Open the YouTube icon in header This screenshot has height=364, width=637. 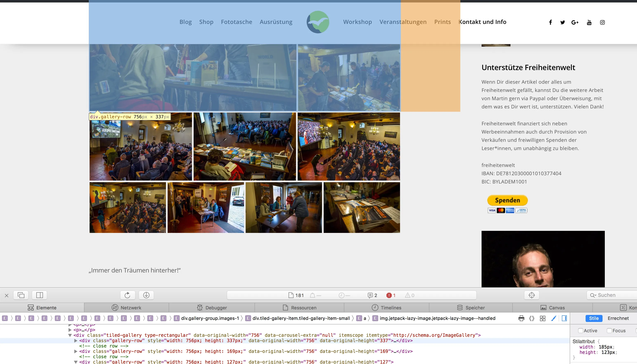[x=589, y=22]
